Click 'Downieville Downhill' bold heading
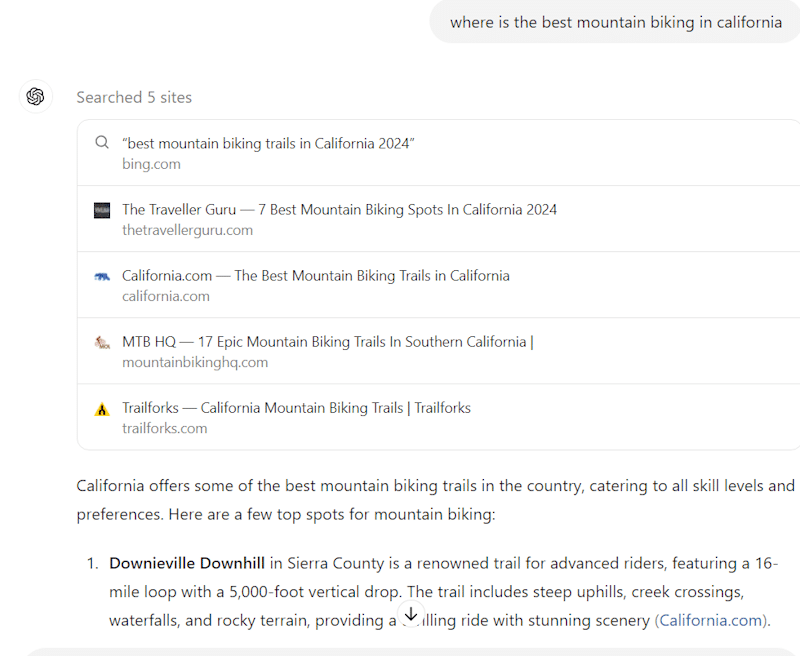Image resolution: width=800 pixels, height=656 pixels. point(187,563)
